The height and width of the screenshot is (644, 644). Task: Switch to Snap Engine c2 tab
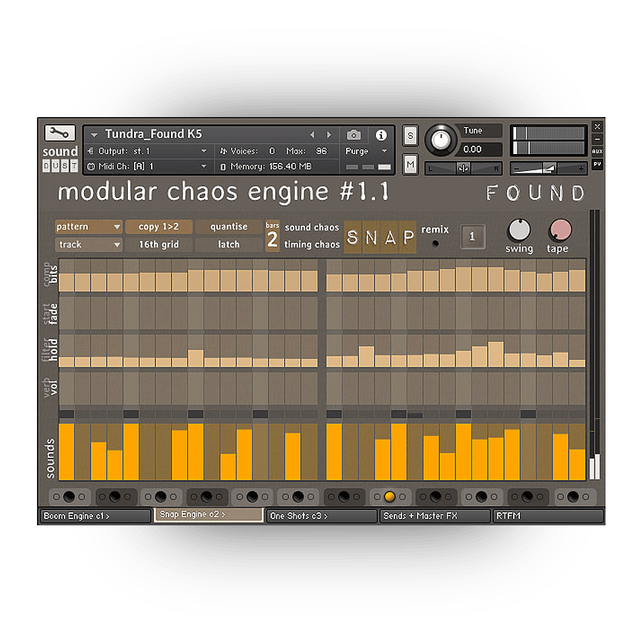click(209, 515)
